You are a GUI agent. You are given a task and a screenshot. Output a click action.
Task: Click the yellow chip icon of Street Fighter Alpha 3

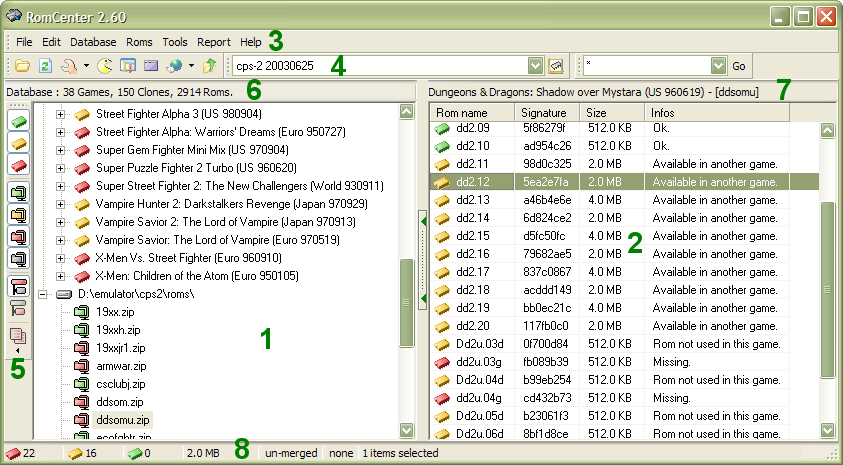tap(82, 114)
